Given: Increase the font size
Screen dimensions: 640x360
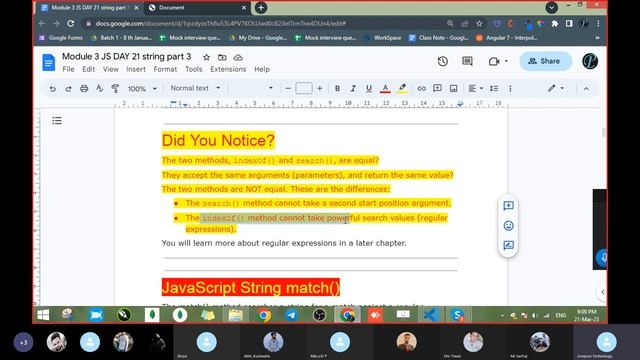Looking at the screenshot, I should [320, 88].
